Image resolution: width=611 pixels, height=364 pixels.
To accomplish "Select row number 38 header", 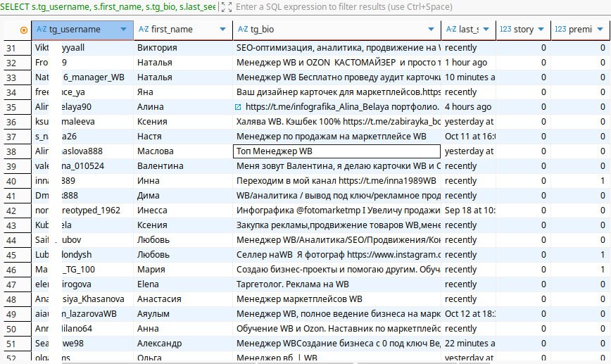I will point(11,151).
